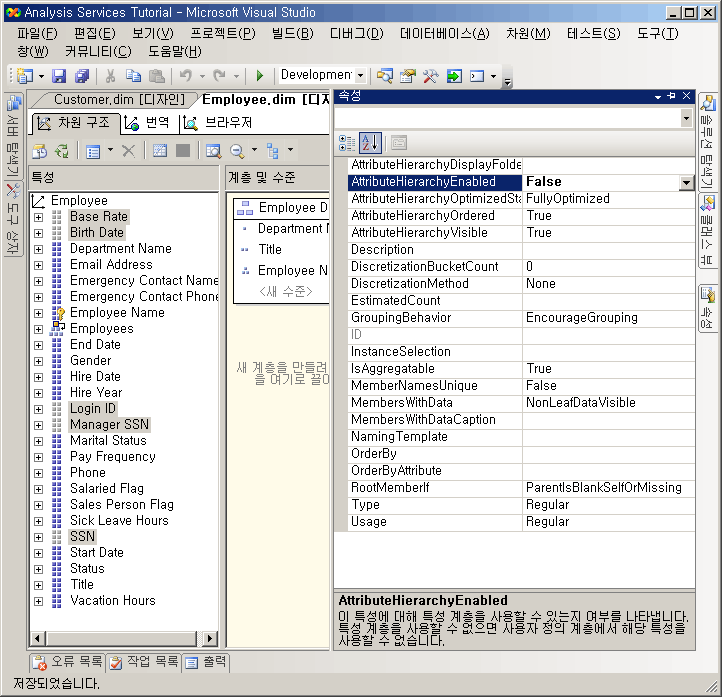Switch to the 브라우저 tab
The width and height of the screenshot is (722, 697).
(x=219, y=122)
